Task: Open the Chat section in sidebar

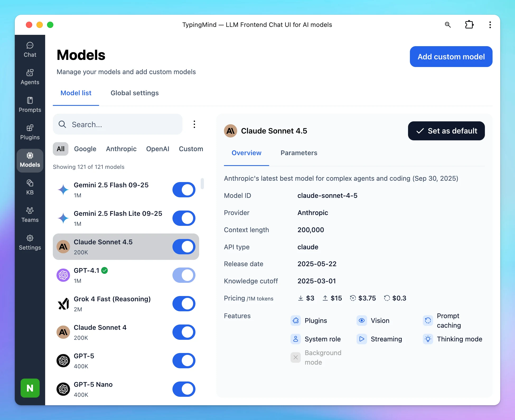Action: point(30,50)
